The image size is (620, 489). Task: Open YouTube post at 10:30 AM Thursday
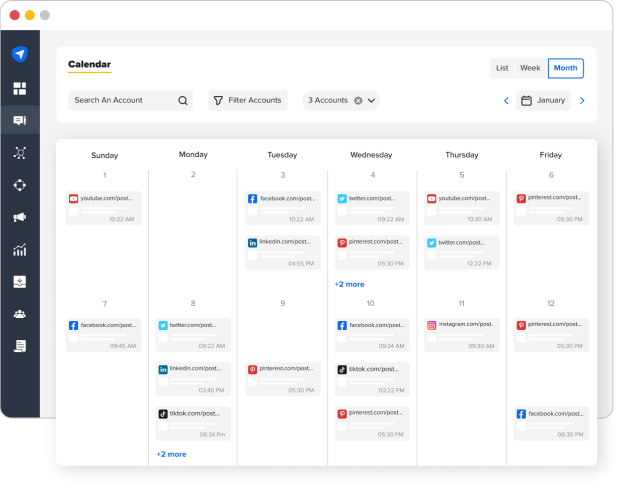[x=462, y=208]
